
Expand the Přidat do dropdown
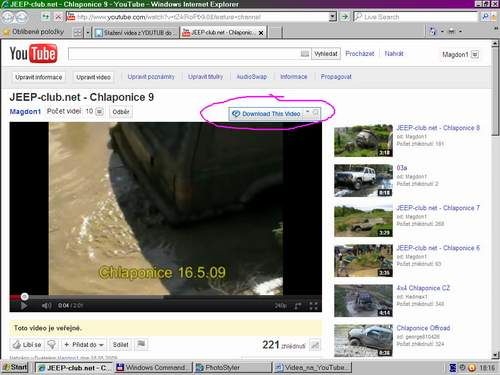click(84, 344)
